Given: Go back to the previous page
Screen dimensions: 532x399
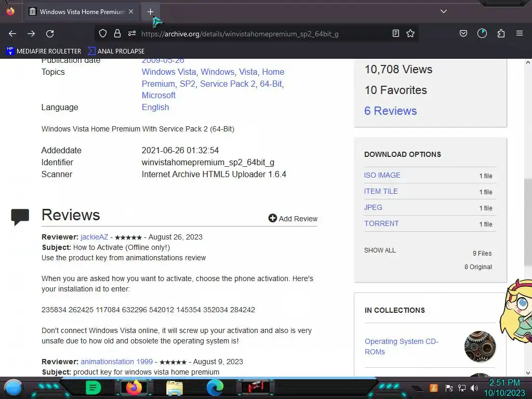Looking at the screenshot, I should coord(12,34).
